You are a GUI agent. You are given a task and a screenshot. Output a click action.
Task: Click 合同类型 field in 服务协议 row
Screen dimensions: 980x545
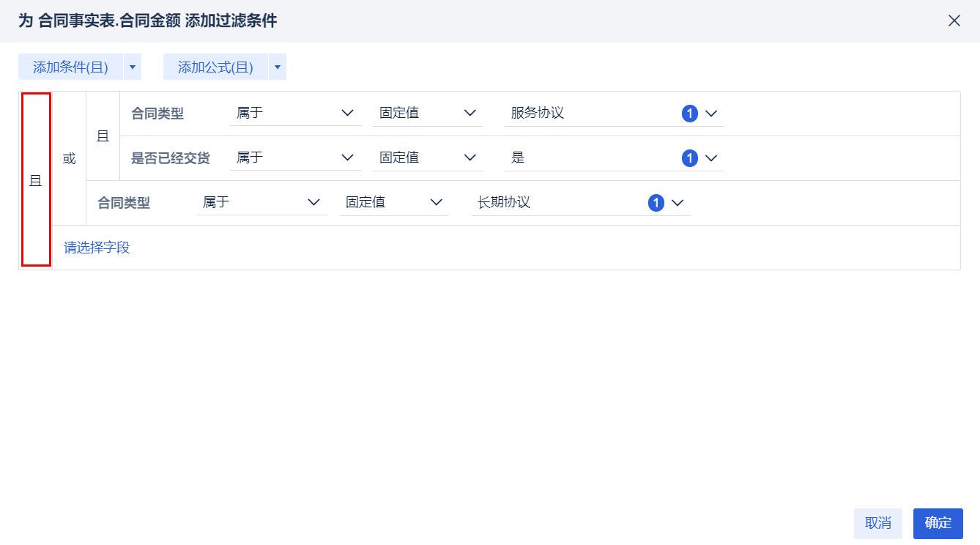[x=157, y=114]
